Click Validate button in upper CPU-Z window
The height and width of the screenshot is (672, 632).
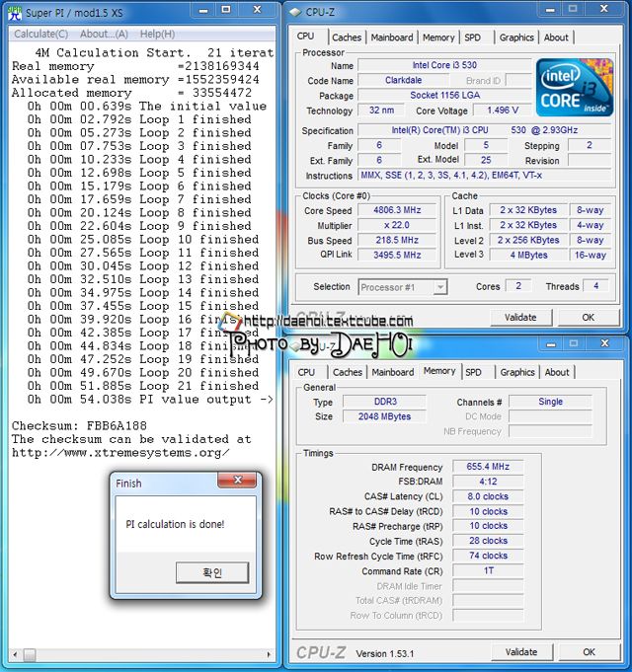[520, 318]
